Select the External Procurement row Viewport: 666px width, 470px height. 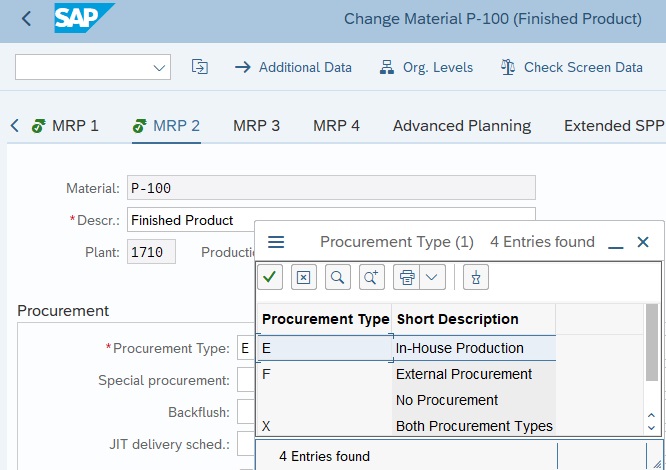pos(464,374)
